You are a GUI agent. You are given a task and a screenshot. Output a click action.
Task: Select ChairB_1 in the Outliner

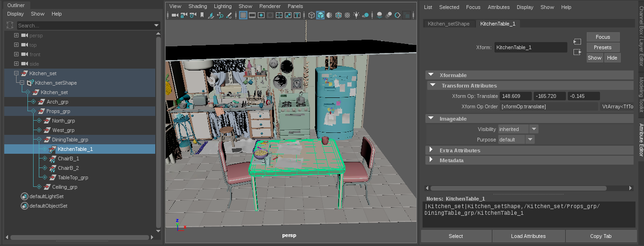point(68,158)
